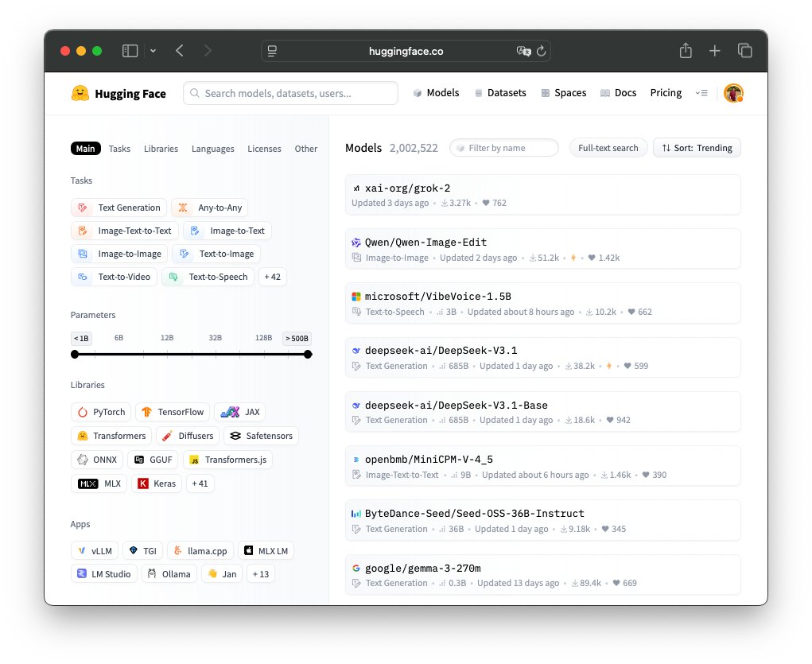
Task: Open the xai-org/grok-2 model link
Action: [407, 188]
